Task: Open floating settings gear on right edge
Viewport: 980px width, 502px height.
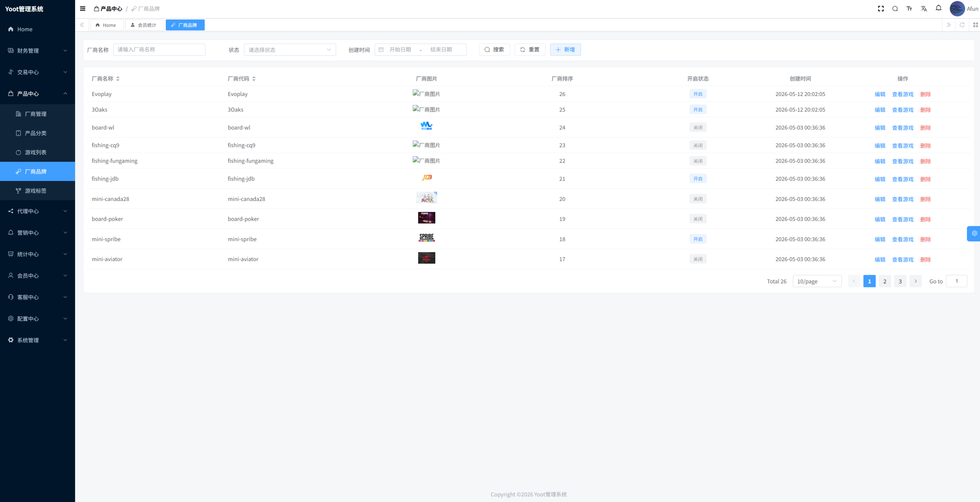Action: pyautogui.click(x=974, y=233)
